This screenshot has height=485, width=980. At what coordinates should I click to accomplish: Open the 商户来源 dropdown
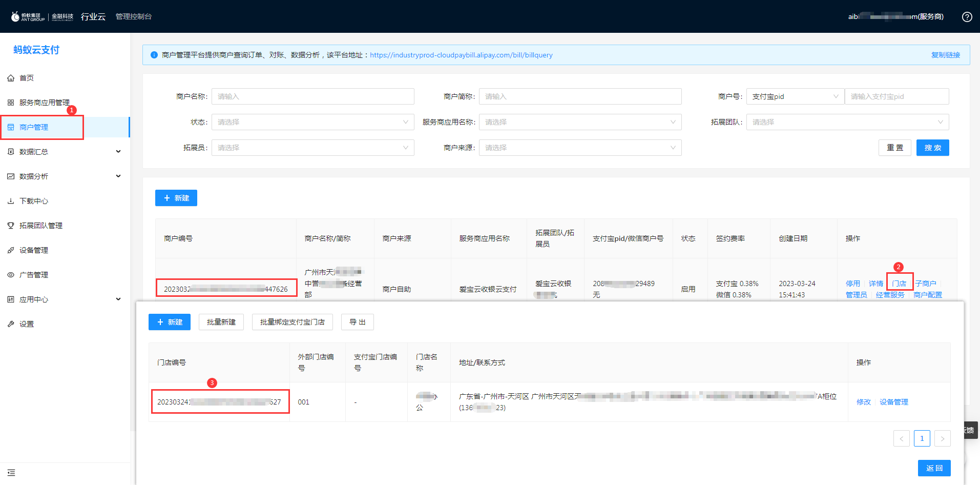pyautogui.click(x=580, y=148)
